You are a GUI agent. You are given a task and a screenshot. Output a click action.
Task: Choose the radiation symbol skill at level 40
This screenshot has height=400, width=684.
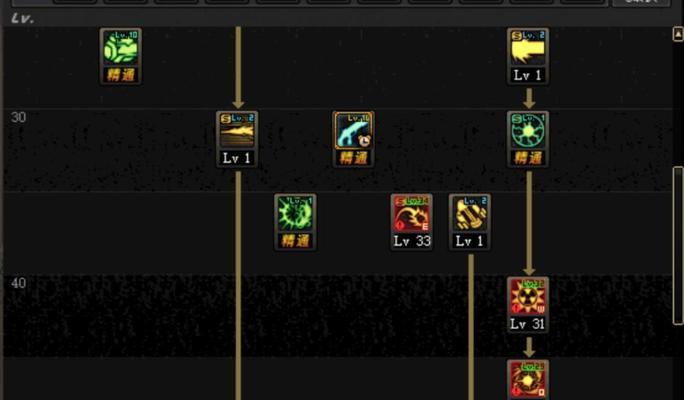point(528,296)
